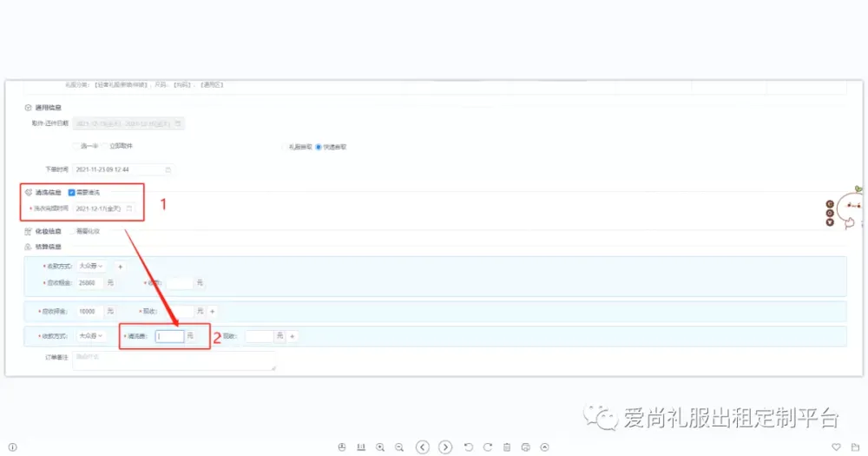Click the print icon in viewer toolbar
868x456 pixels.
click(x=526, y=447)
